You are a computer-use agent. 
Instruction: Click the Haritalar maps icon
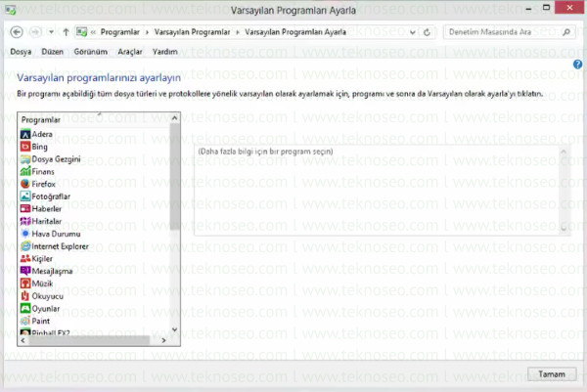pos(25,222)
